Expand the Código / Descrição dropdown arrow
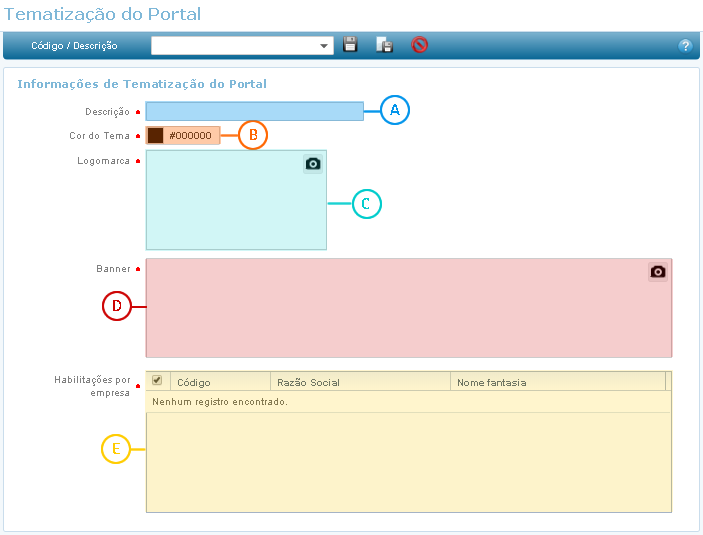Viewport: 703px width, 535px height. pyautogui.click(x=325, y=46)
